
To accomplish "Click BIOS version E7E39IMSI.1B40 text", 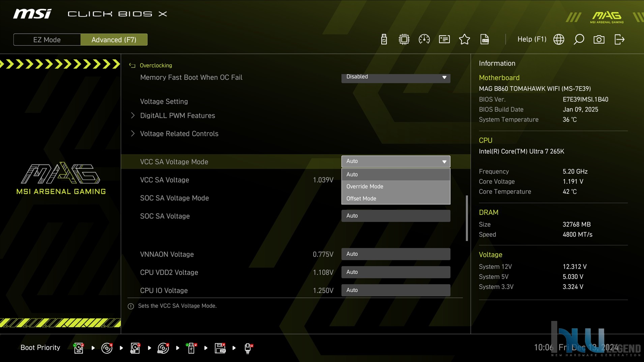I will tap(585, 99).
